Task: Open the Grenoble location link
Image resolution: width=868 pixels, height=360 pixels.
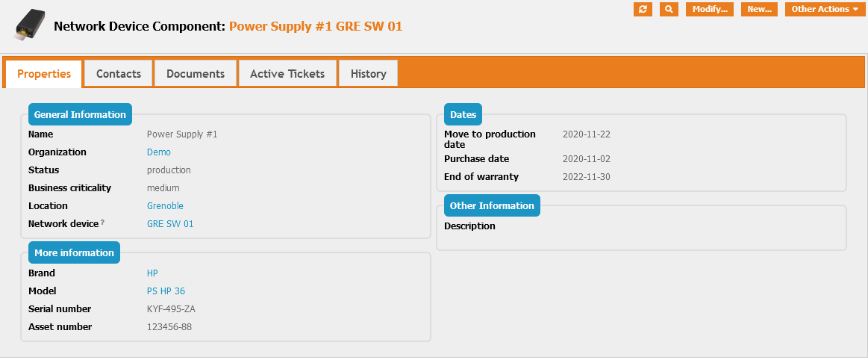Action: tap(165, 206)
